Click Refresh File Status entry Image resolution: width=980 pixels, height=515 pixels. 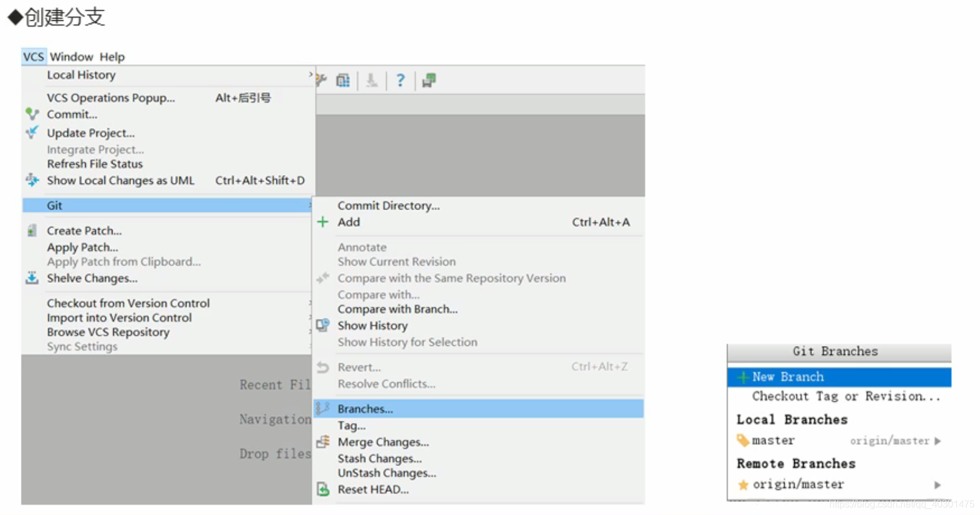pyautogui.click(x=95, y=164)
